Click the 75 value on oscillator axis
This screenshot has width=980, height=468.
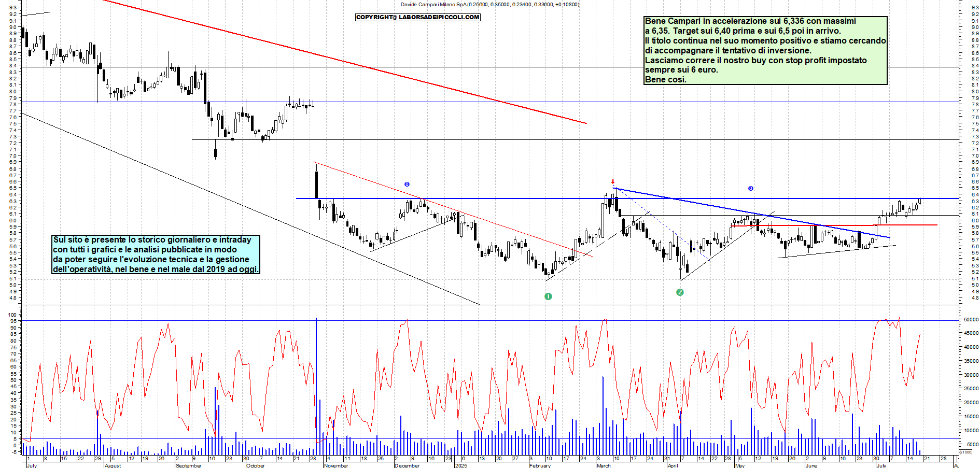pos(14,347)
